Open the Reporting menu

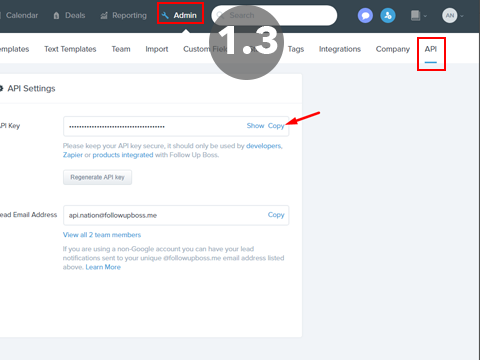(124, 15)
